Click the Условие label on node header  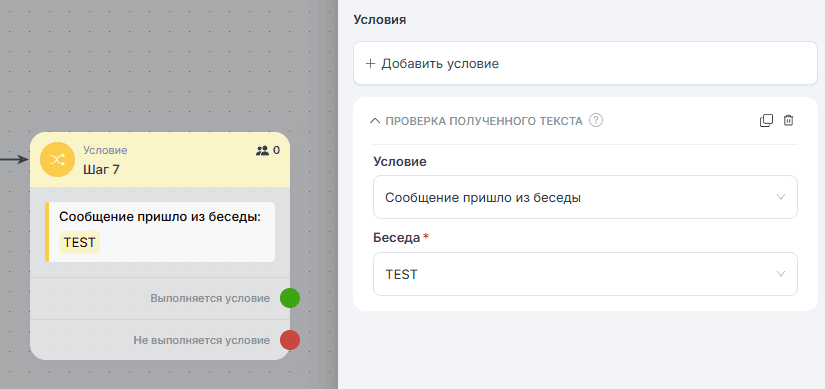tap(105, 151)
